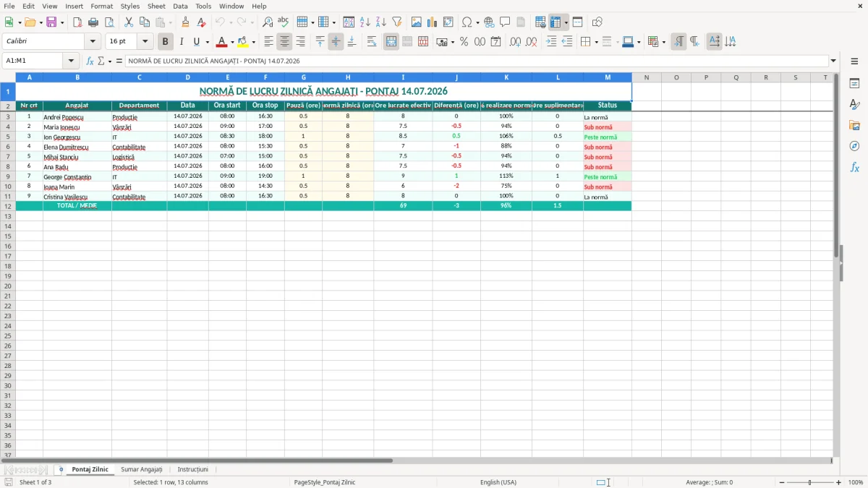The image size is (868, 488).
Task: Open the Navigator sidebar panel
Action: point(854,146)
